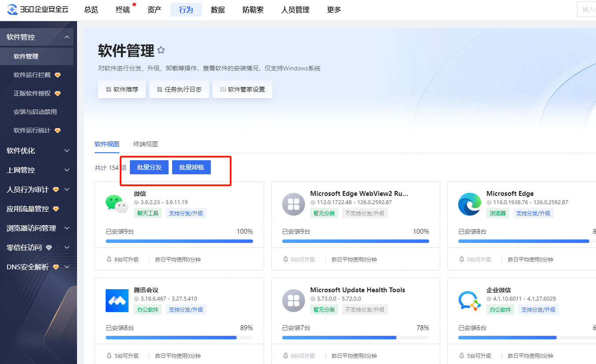Open the 数据 top menu

218,10
